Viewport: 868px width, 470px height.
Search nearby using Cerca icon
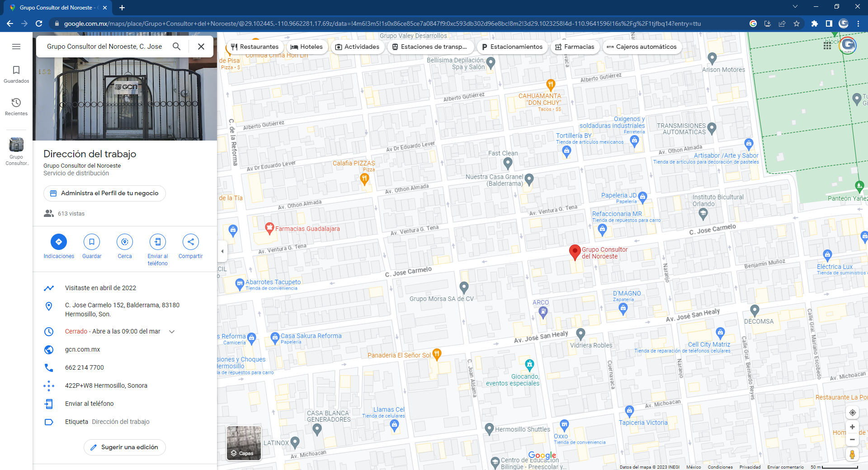pos(125,242)
